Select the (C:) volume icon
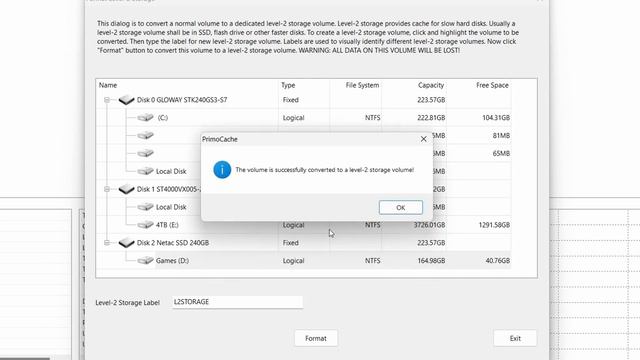Image resolution: width=640 pixels, height=360 pixels. click(145, 118)
